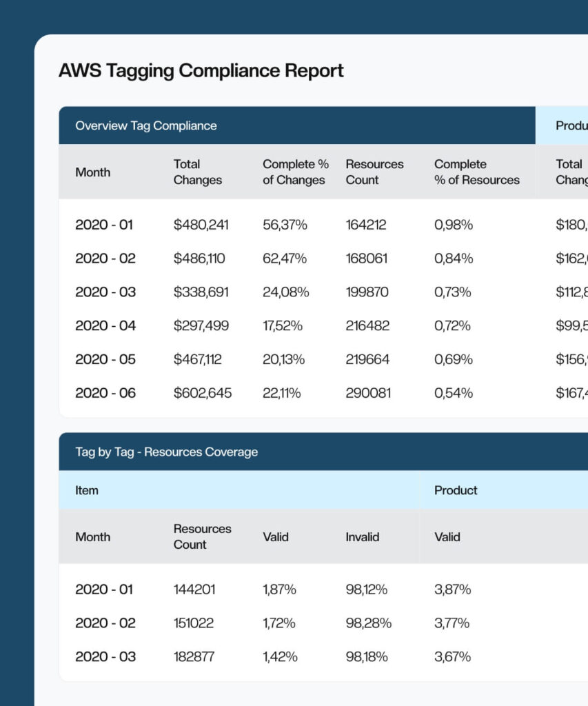This screenshot has width=588, height=706.
Task: Click the Resources Count header in Overview table
Action: [374, 172]
